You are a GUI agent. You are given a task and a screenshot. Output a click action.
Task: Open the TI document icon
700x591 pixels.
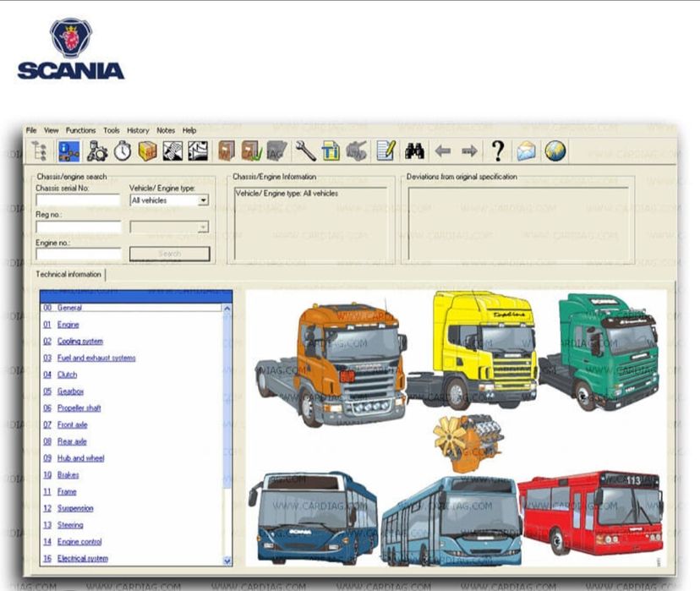331,150
